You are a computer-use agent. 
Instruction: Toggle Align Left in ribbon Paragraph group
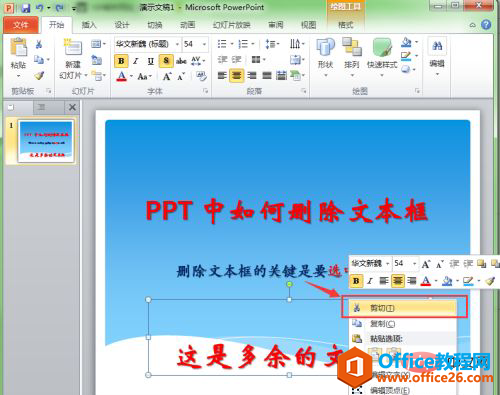pyautogui.click(x=222, y=76)
